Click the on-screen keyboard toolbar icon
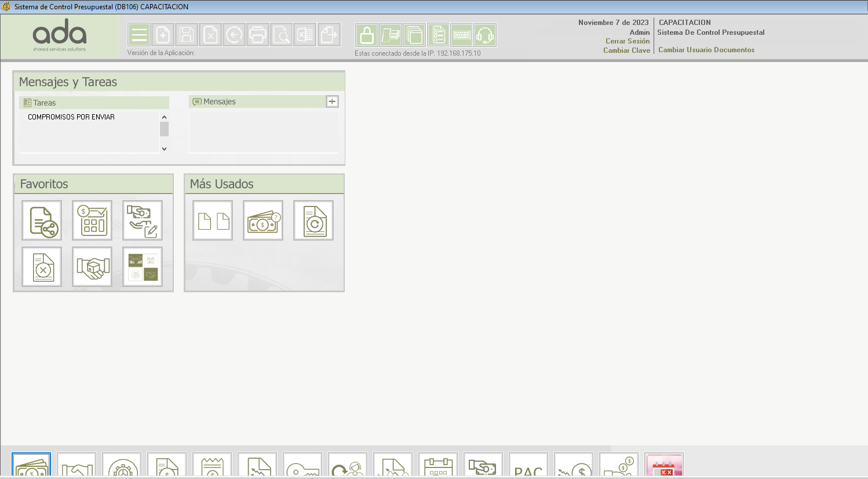Screen dimensions: 868x479 (462, 35)
